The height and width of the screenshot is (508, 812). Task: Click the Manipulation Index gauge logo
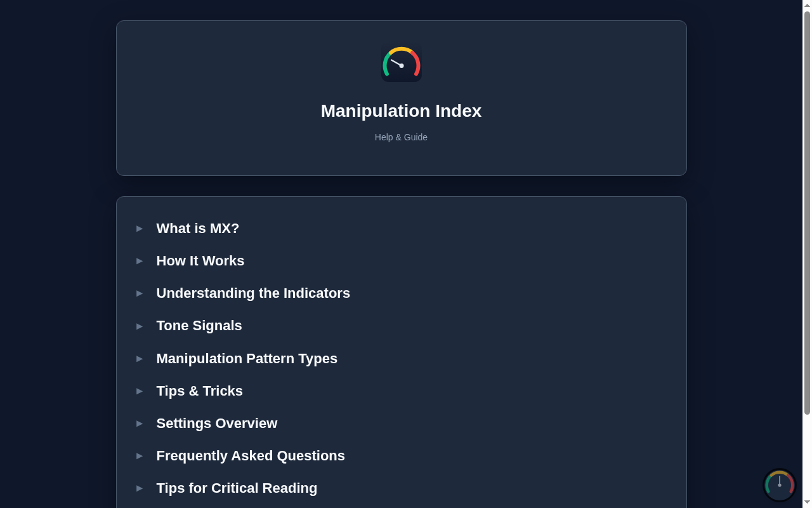(x=401, y=63)
